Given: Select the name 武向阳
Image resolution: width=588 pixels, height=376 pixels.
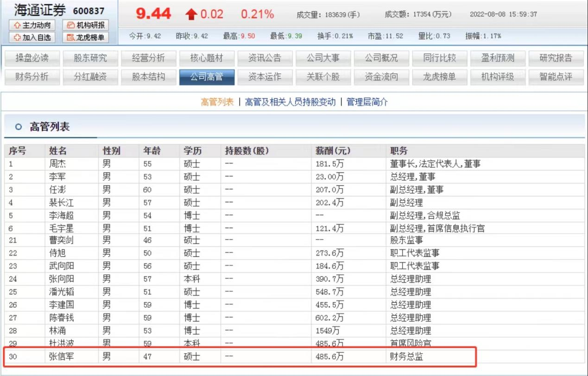Looking at the screenshot, I should [x=61, y=266].
